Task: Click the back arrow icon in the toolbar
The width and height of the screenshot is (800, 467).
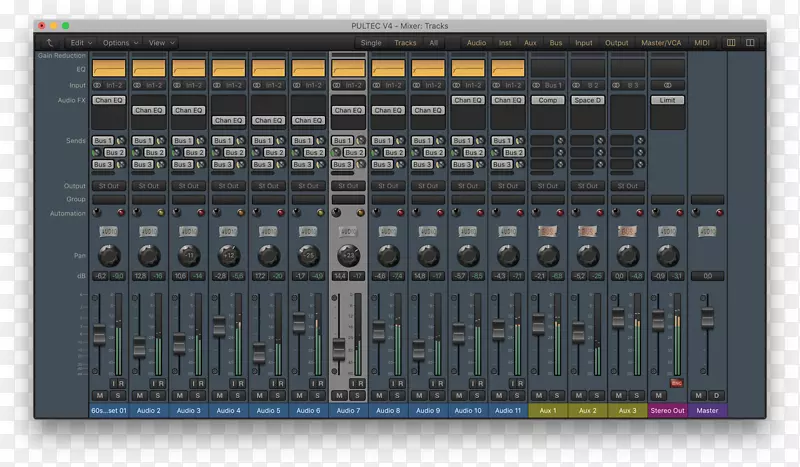Action: coord(51,43)
